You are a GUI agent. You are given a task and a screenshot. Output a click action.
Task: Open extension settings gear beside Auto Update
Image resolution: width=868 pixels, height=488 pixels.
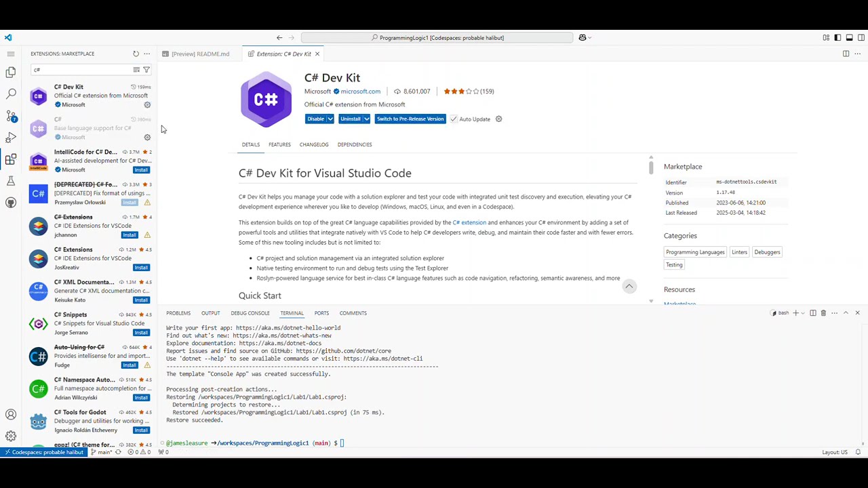[x=498, y=119]
